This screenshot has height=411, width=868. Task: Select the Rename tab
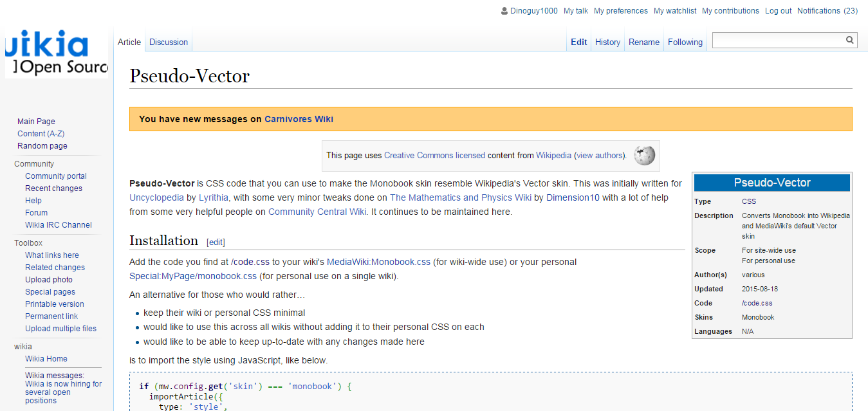(x=643, y=41)
